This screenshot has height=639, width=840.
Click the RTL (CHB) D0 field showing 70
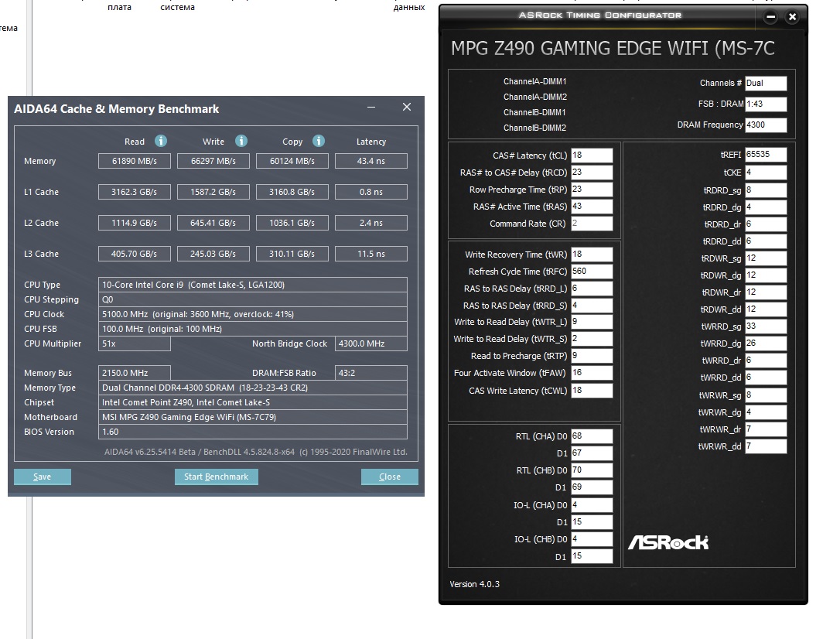(x=592, y=470)
